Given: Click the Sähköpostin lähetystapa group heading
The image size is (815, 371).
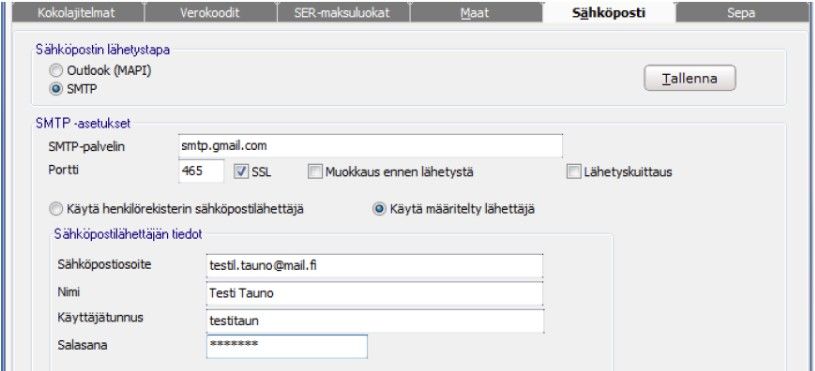Looking at the screenshot, I should pos(102,49).
